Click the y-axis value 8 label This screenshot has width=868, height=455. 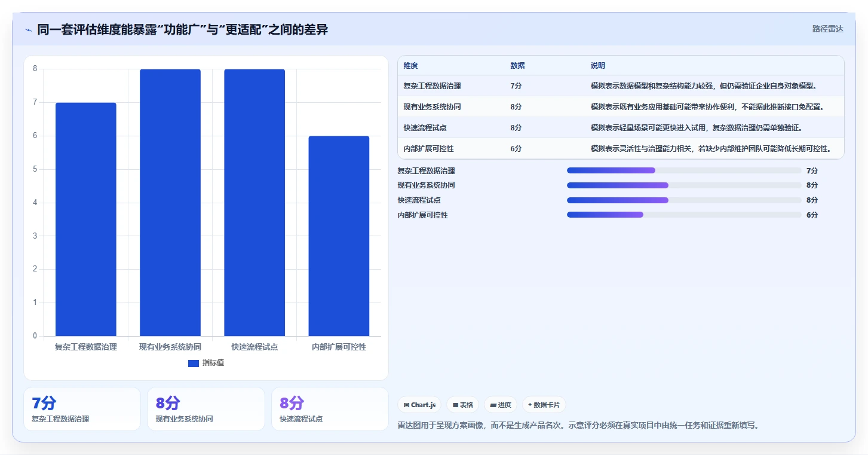tap(35, 69)
